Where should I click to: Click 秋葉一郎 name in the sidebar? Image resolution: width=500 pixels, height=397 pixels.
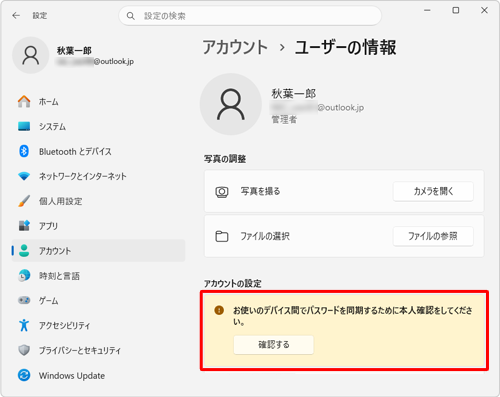pos(74,51)
